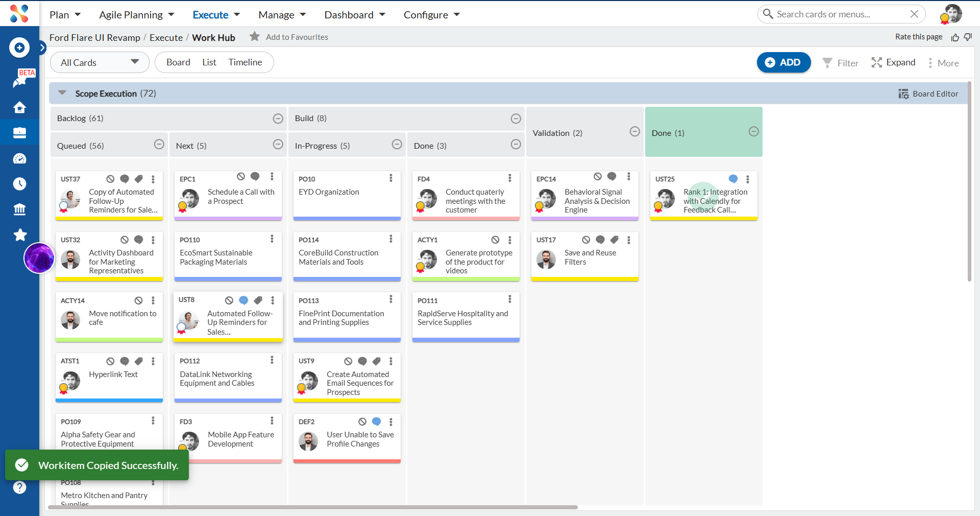Collapse the Scope Execution lane

coord(62,93)
